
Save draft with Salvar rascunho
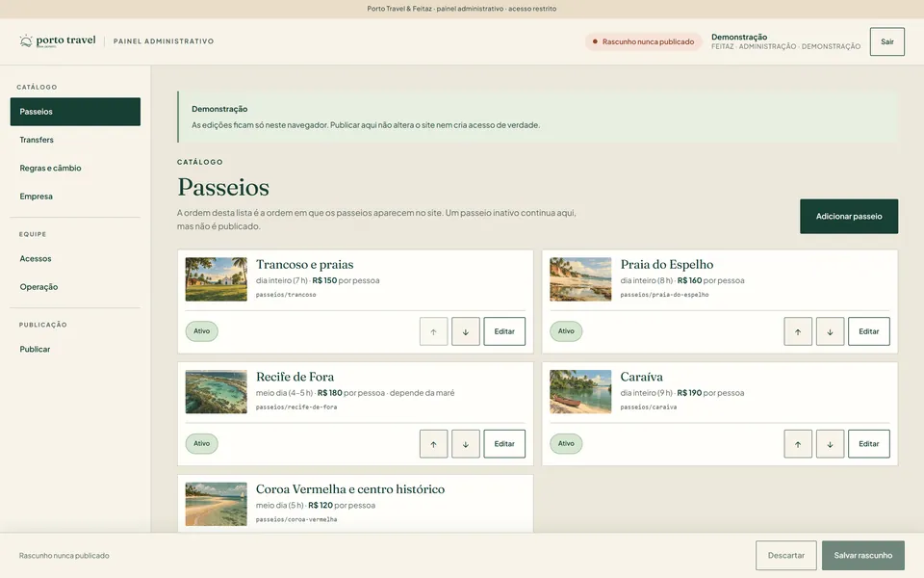pos(862,556)
